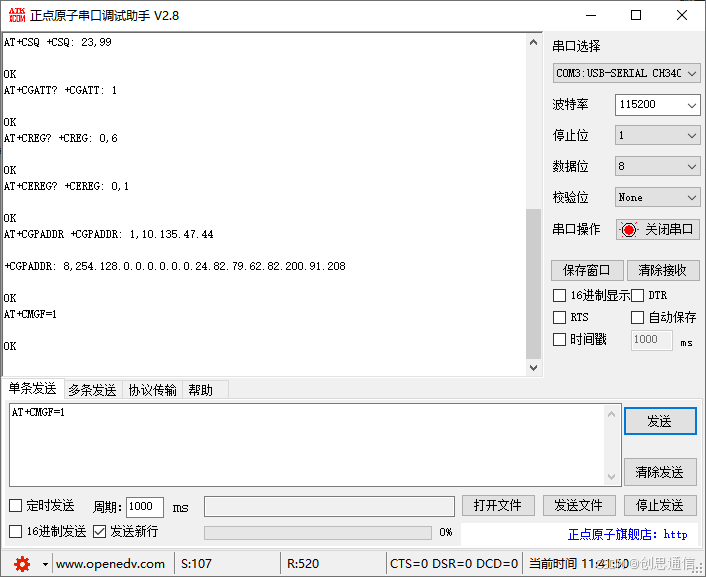
Task: Click send box scrollbar down arrow
Action: pyautogui.click(x=611, y=476)
